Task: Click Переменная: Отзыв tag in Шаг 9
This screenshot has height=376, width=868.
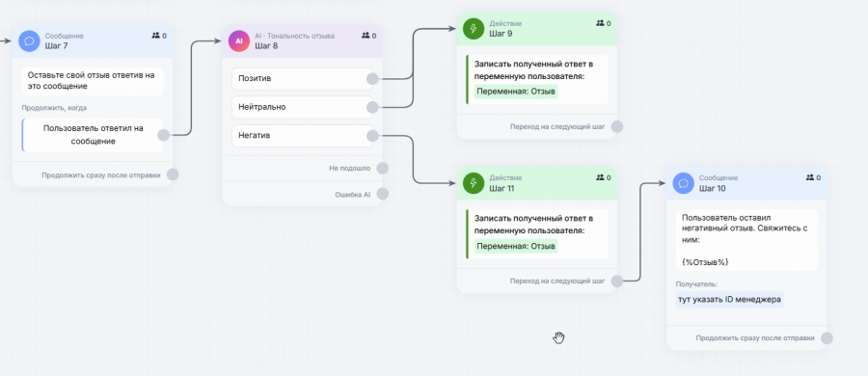Action: pyautogui.click(x=516, y=92)
